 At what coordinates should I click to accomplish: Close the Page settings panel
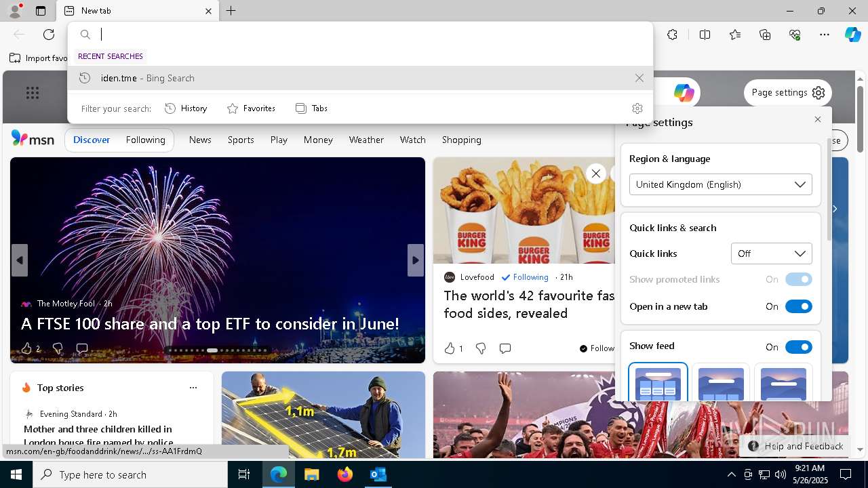(x=818, y=119)
